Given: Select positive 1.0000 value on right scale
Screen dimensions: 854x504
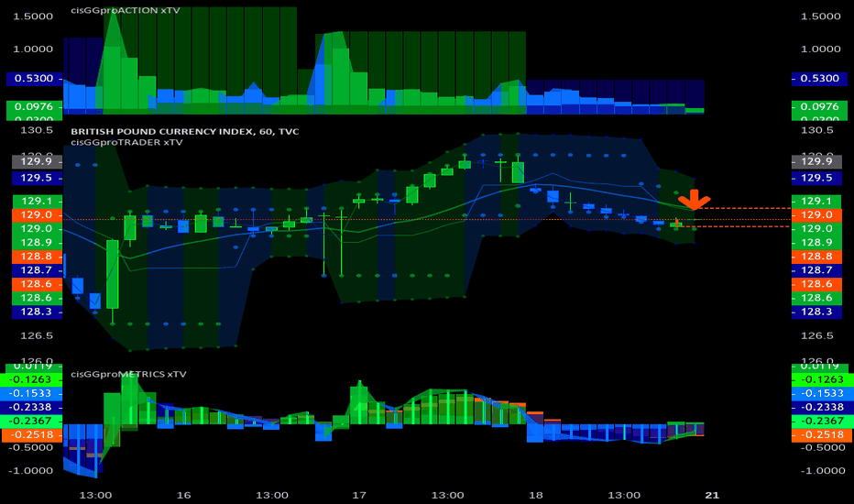Looking at the screenshot, I should [821, 49].
